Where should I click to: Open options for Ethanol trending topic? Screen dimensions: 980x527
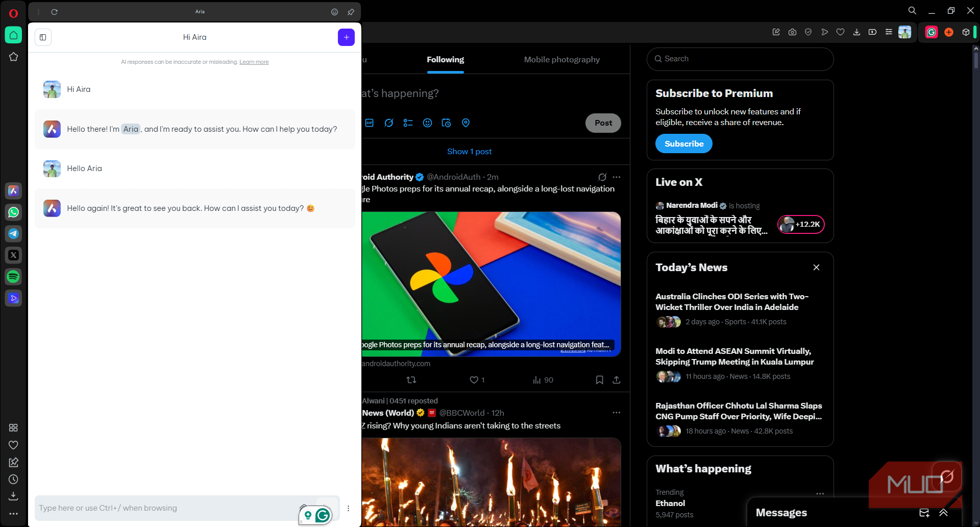pyautogui.click(x=820, y=494)
